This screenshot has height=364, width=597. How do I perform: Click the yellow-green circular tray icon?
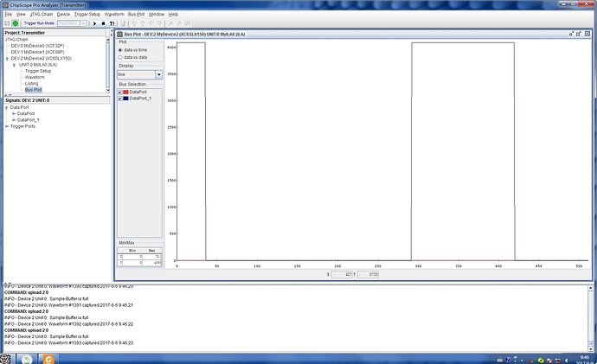tap(541, 361)
